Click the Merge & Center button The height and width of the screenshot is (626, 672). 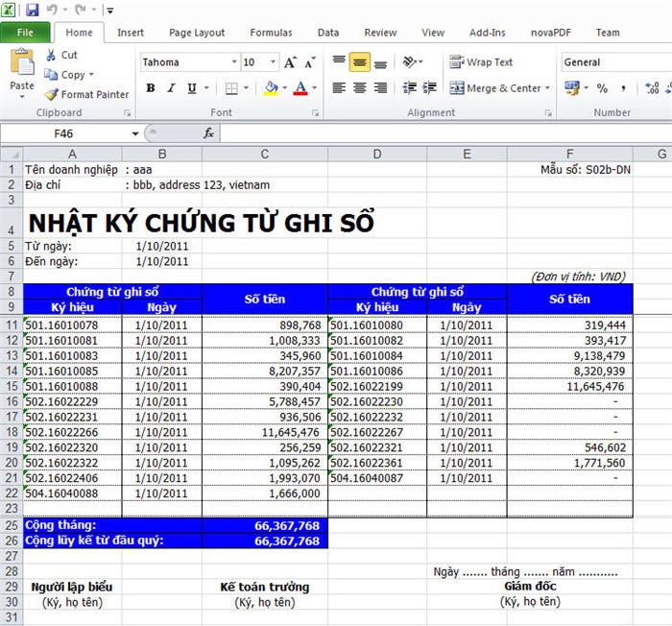tap(499, 88)
